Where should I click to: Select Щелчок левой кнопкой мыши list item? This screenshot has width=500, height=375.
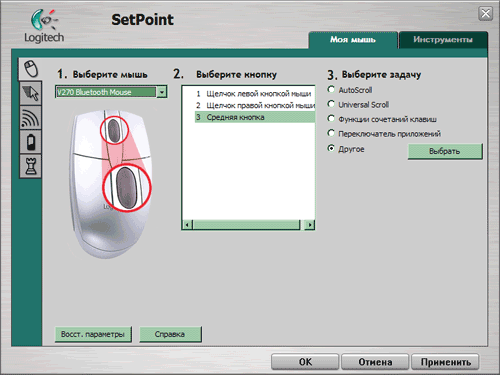point(255,94)
